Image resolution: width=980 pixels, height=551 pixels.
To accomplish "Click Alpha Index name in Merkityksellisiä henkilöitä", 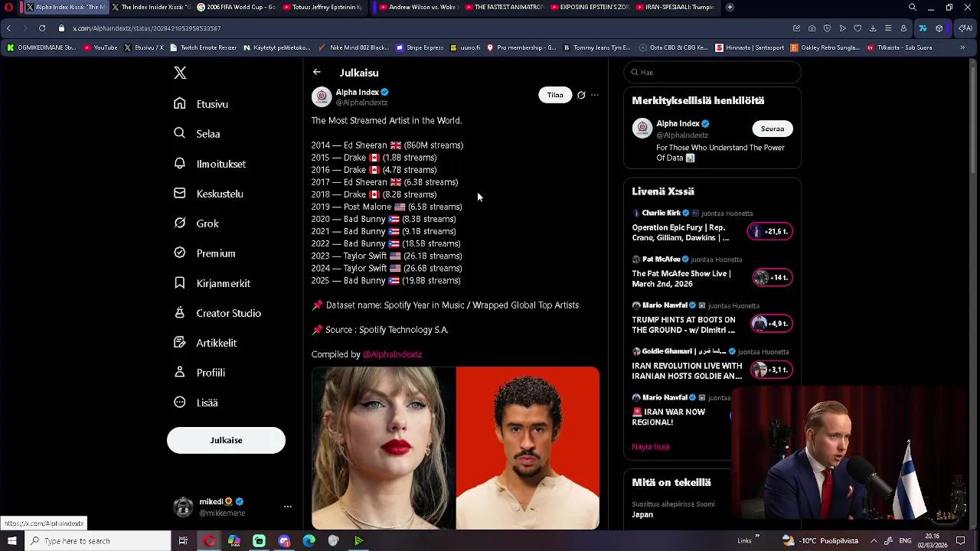I will click(x=678, y=123).
